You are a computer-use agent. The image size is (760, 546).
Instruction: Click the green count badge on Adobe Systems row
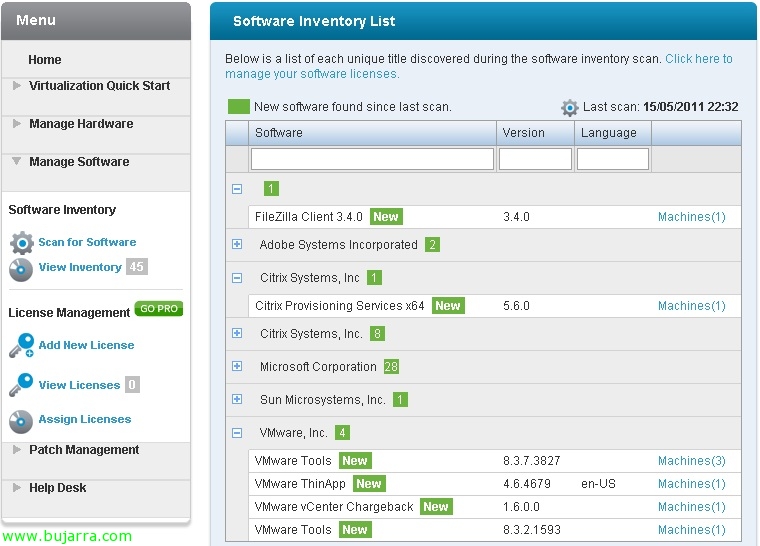(x=432, y=244)
